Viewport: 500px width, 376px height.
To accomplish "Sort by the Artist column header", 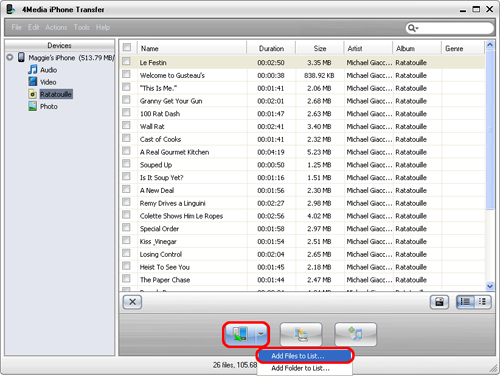I will [368, 48].
